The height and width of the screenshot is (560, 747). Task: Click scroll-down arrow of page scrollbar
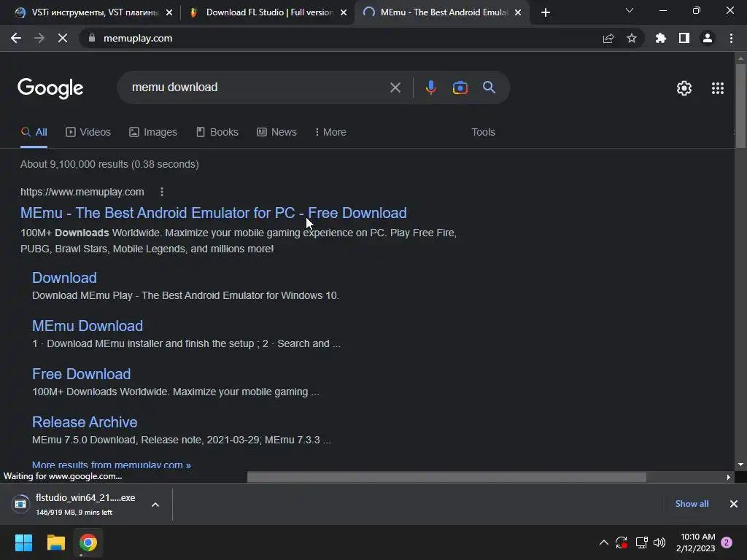[x=740, y=464]
